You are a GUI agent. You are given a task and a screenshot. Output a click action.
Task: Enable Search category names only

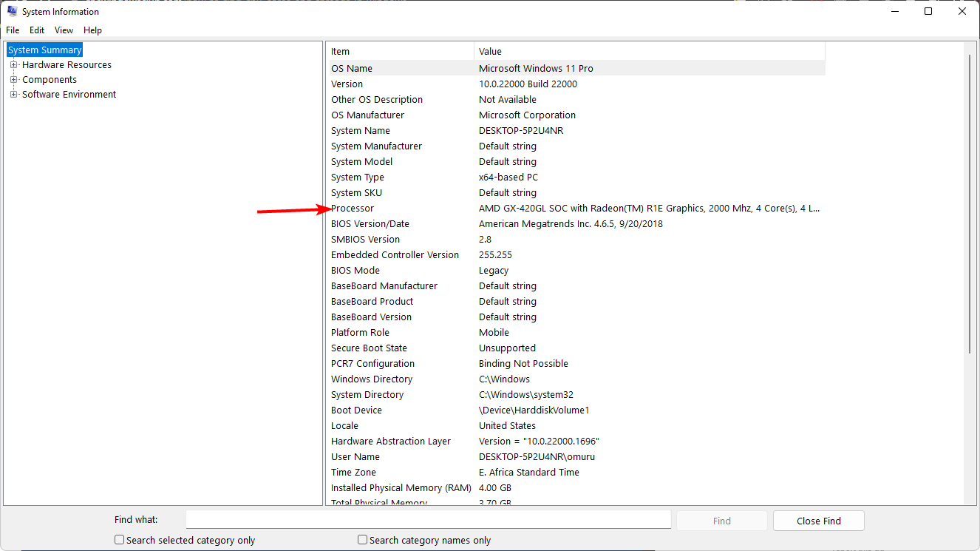coord(362,540)
